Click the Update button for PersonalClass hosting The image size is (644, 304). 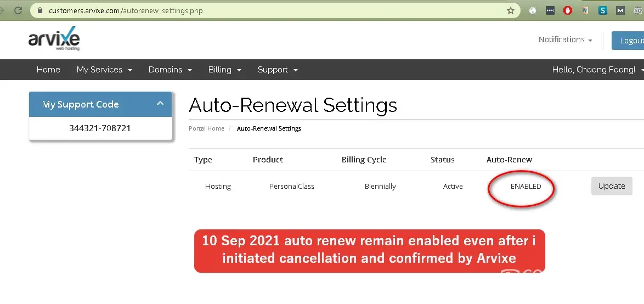[x=612, y=186]
